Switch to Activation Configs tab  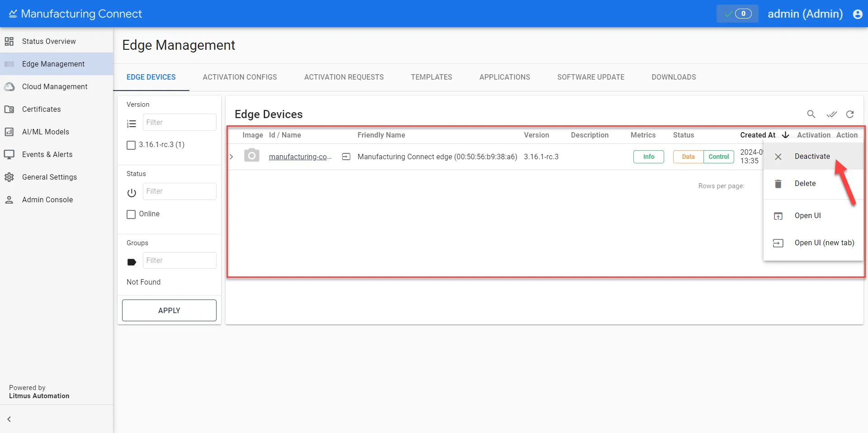(240, 77)
